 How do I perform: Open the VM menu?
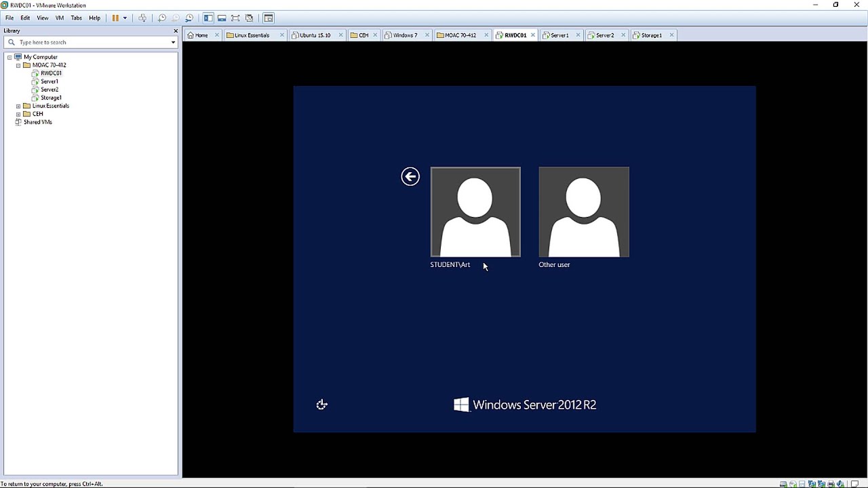pyautogui.click(x=60, y=18)
